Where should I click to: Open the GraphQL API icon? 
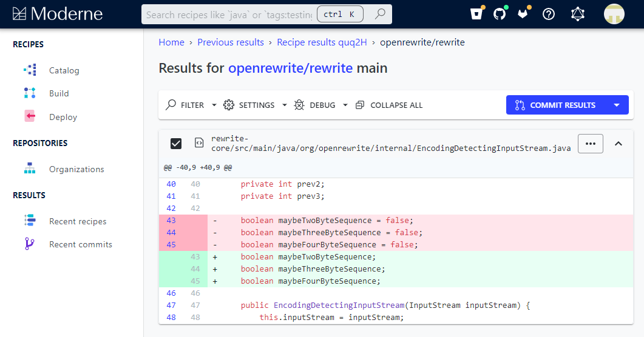pos(578,15)
